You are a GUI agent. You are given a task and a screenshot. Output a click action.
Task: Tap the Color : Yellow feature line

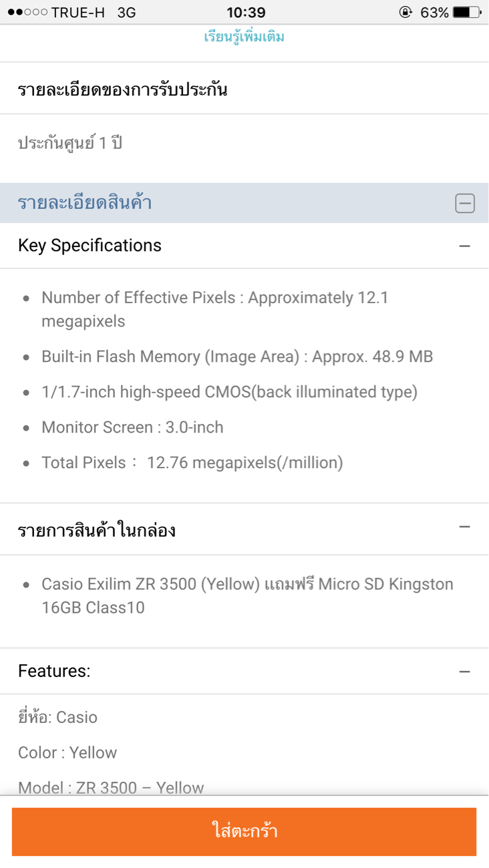click(x=67, y=752)
